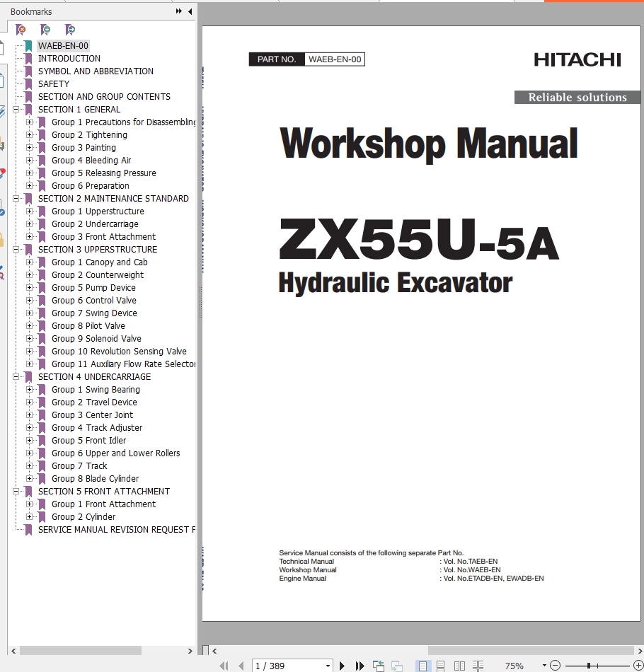Click the zoom out minus button
This screenshot has height=672, width=644.
555,666
